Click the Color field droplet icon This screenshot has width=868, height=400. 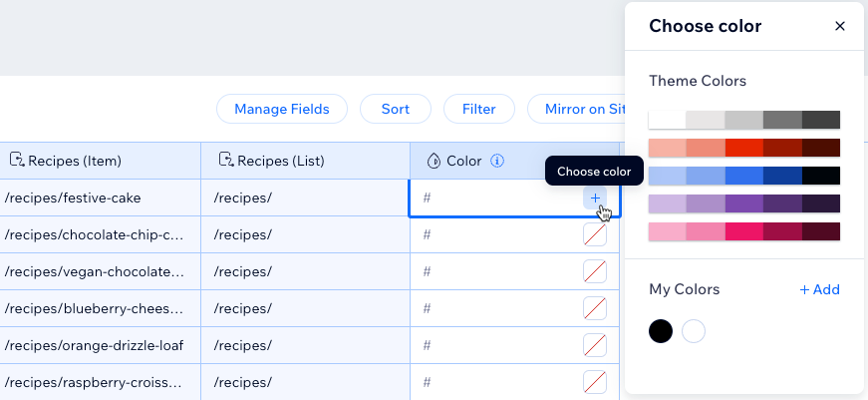click(434, 162)
